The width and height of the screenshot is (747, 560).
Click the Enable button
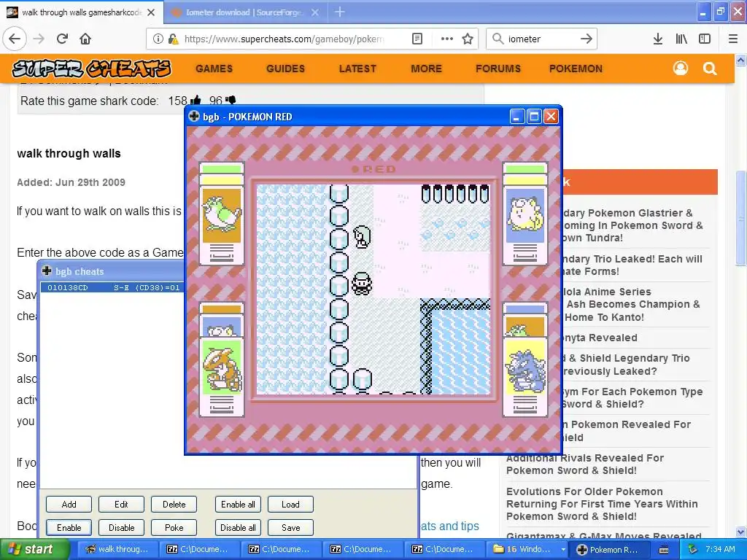pos(69,528)
